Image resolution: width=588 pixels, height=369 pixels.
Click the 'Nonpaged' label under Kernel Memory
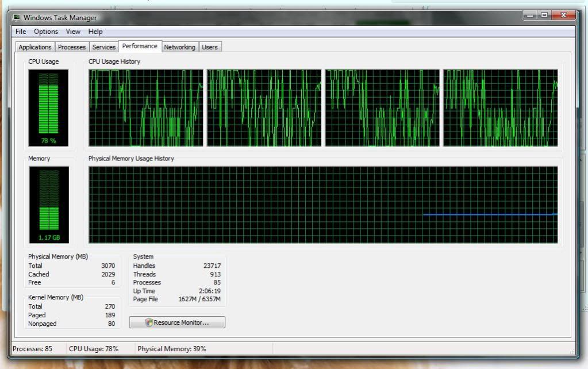pyautogui.click(x=43, y=324)
